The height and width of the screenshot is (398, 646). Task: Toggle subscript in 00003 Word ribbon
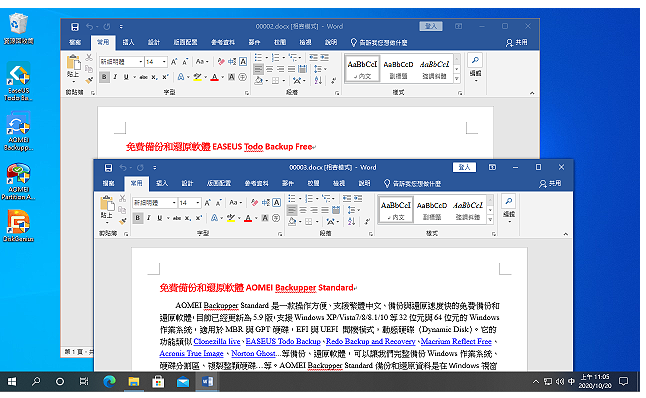(x=188, y=218)
